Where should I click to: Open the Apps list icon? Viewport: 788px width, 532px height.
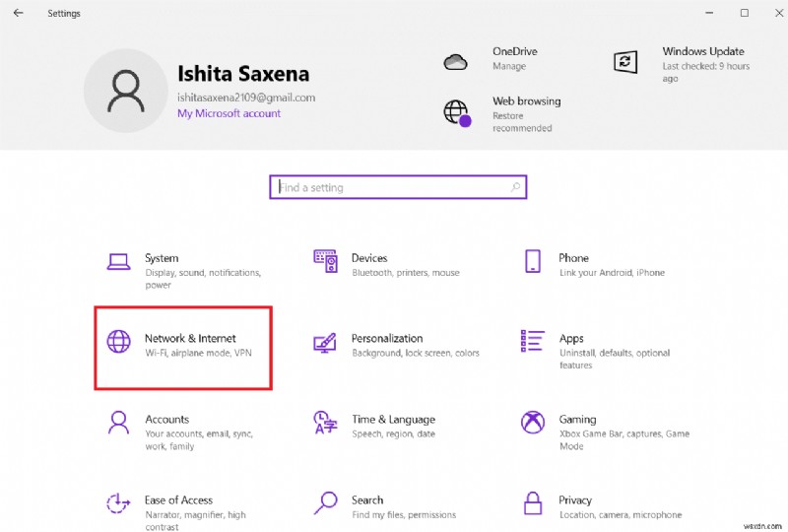point(532,342)
